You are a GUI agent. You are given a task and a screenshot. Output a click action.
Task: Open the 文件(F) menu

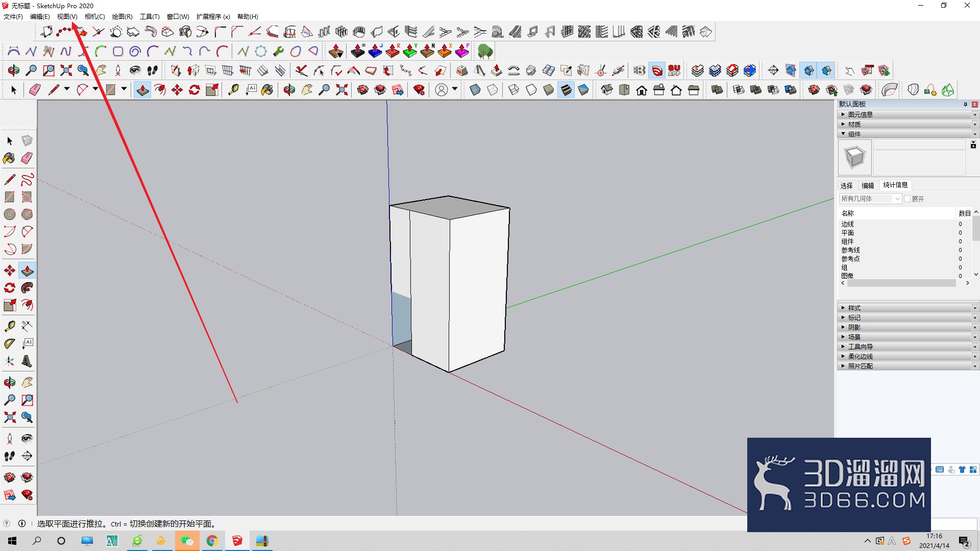tap(13, 17)
